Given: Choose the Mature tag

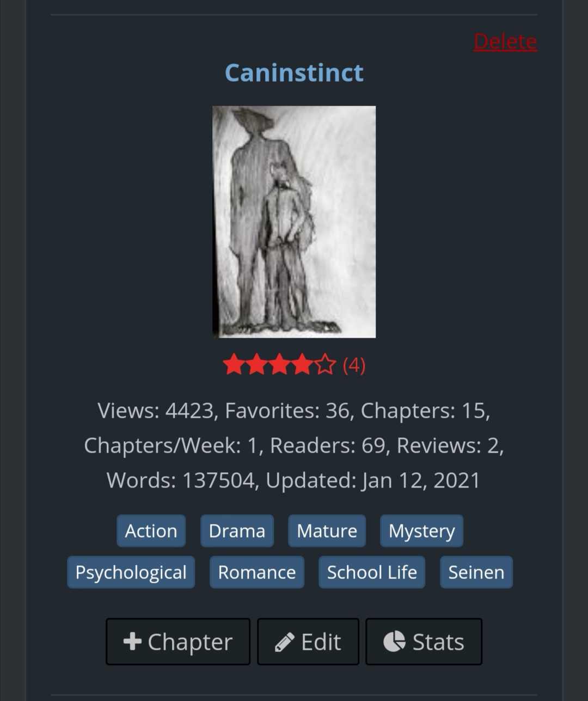Looking at the screenshot, I should 327,531.
